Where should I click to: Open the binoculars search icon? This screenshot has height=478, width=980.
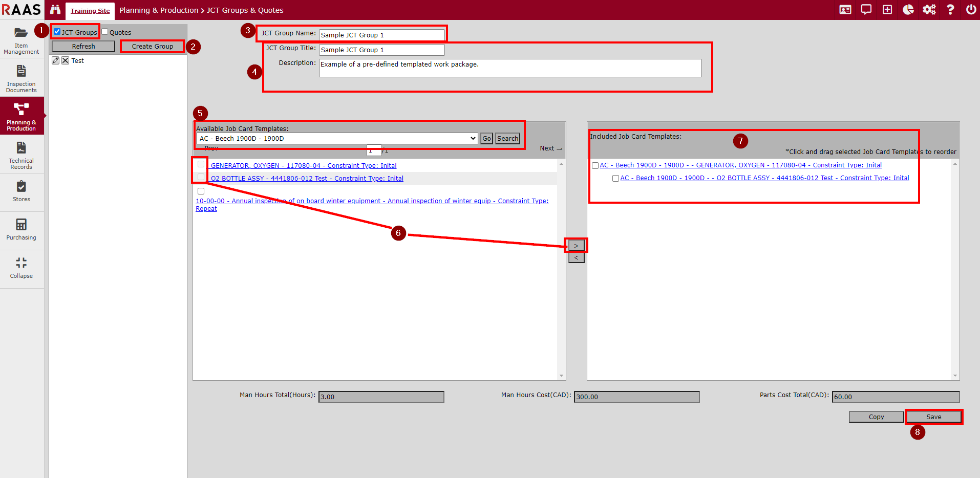pos(55,10)
